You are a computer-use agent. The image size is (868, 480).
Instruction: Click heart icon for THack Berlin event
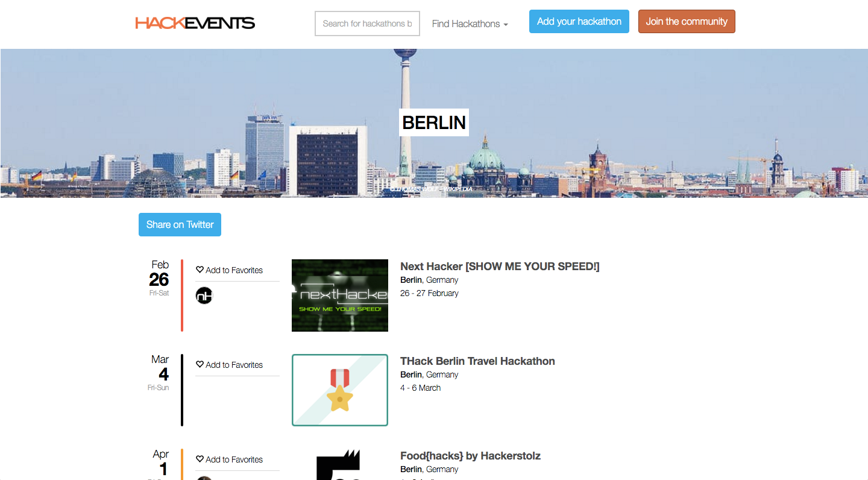pyautogui.click(x=200, y=364)
